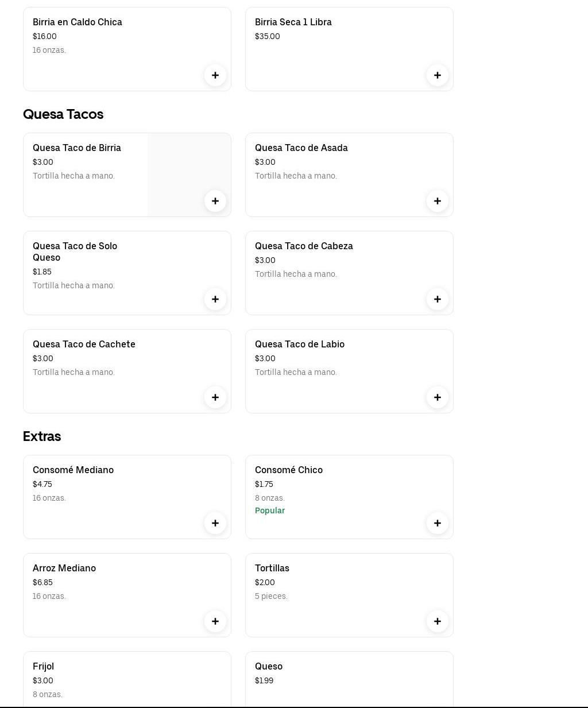
Task: Open Quesa Taco de Solo Queso title
Action: click(x=75, y=252)
